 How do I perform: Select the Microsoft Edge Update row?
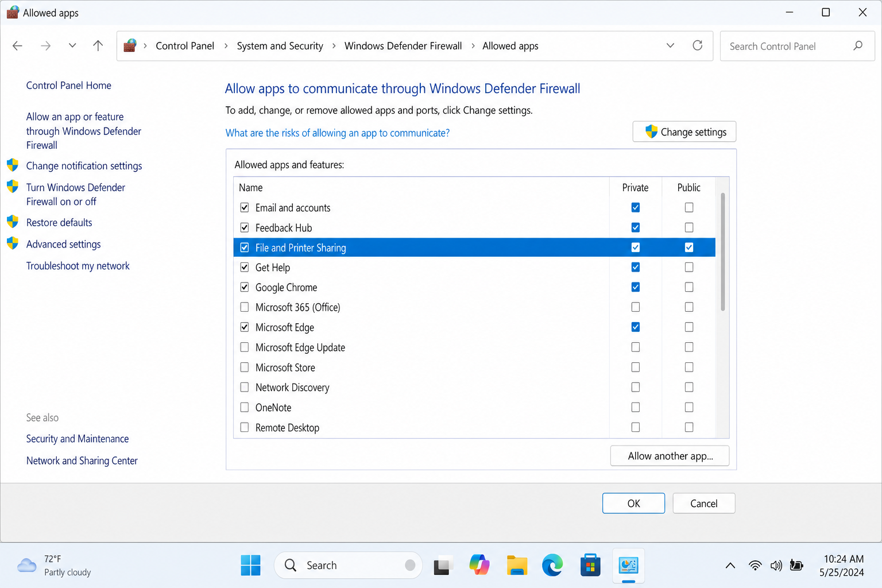click(474, 347)
